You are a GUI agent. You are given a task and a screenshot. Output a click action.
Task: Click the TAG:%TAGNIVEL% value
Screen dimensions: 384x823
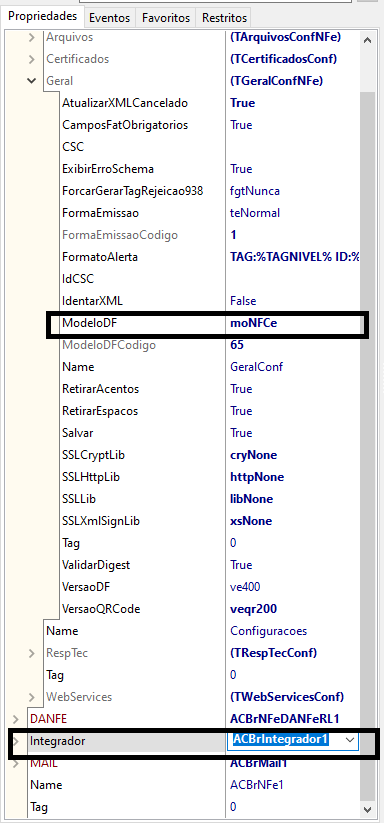295,257
